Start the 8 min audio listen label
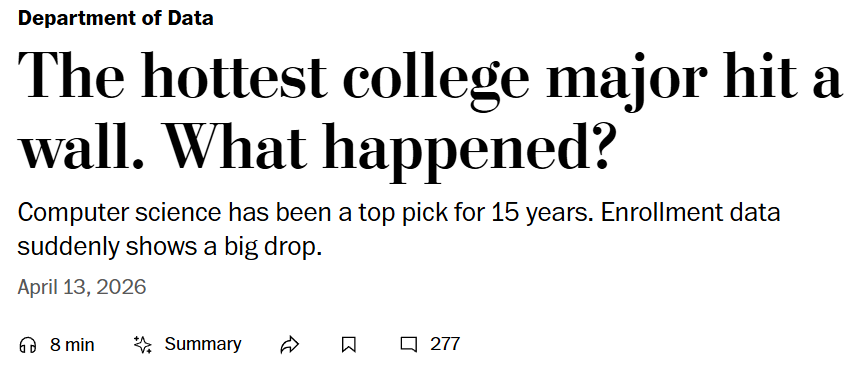The image size is (866, 376). tap(72, 345)
